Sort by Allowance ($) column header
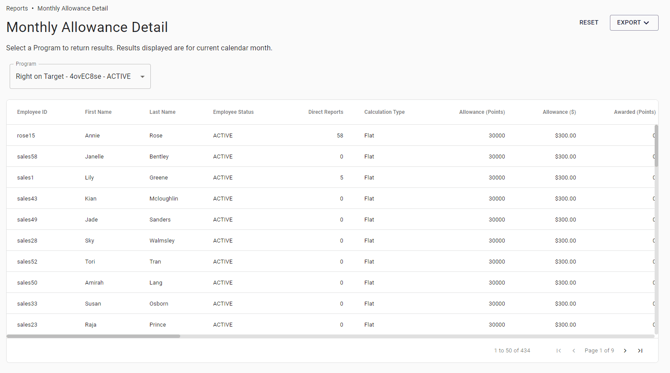 click(x=559, y=112)
